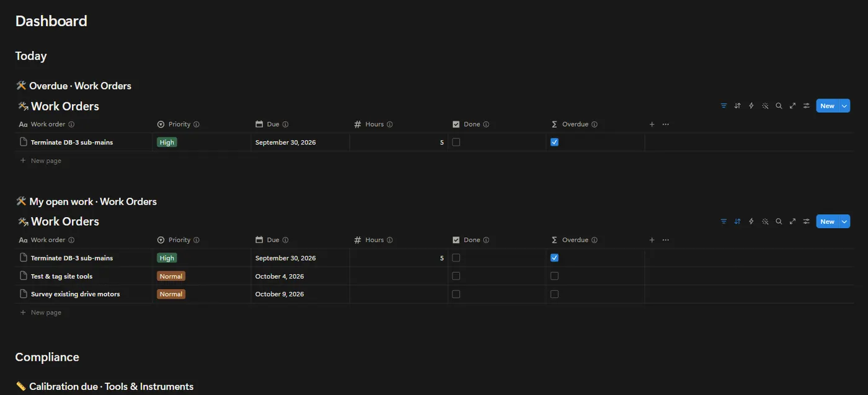Open the three-dots menu in the Overdue table header

pos(665,125)
